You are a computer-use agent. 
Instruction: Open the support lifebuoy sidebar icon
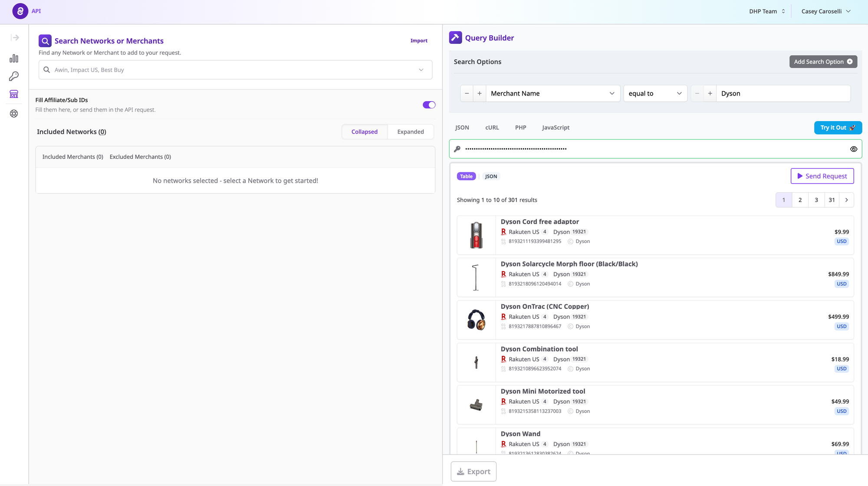click(14, 114)
